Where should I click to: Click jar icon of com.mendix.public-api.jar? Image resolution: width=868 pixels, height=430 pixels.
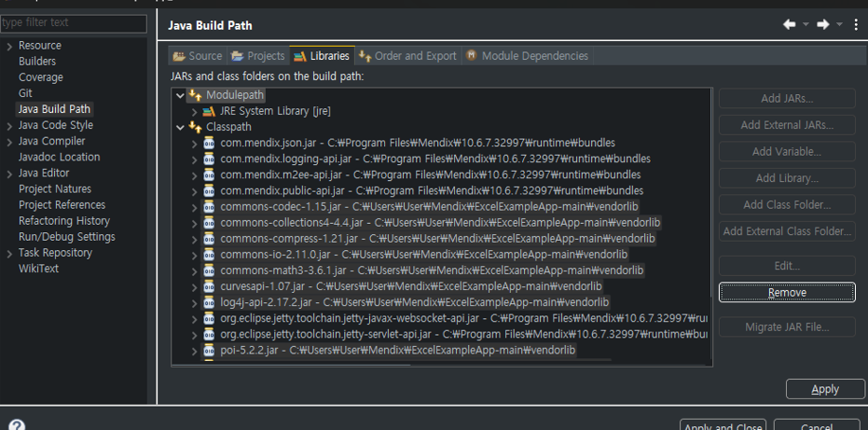click(x=209, y=190)
